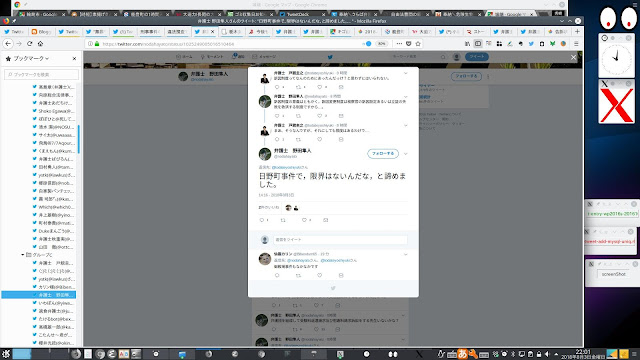The width and height of the screenshot is (640, 360).
Task: Go back with the browser back arrow
Action: [8, 44]
